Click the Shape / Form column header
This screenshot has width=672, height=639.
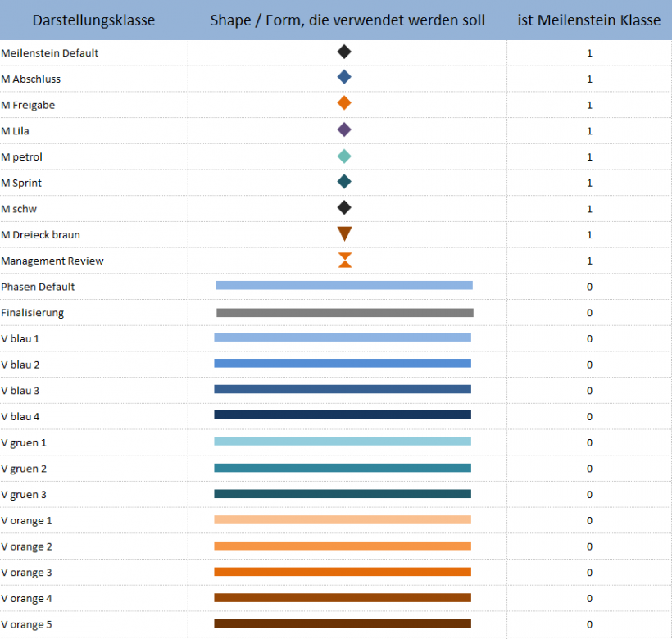[x=347, y=20]
